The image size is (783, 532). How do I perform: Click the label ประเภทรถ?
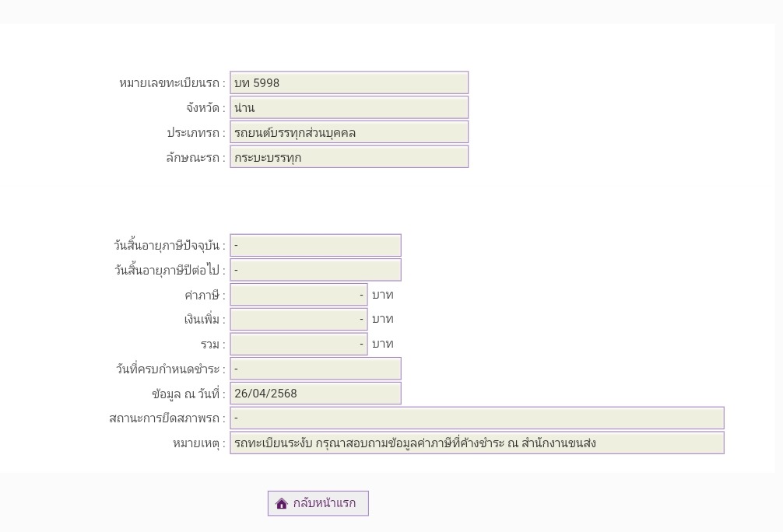(196, 133)
